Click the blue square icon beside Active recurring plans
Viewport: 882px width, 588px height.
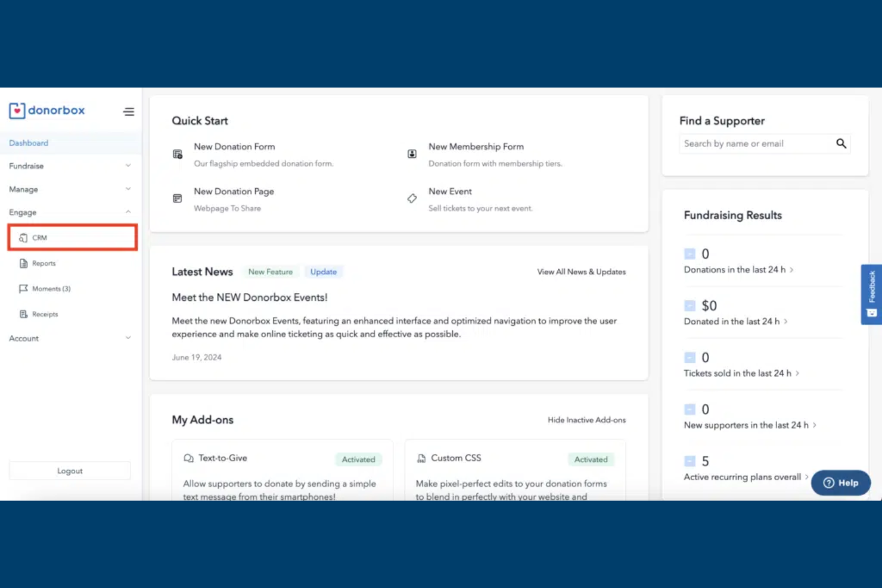click(690, 461)
